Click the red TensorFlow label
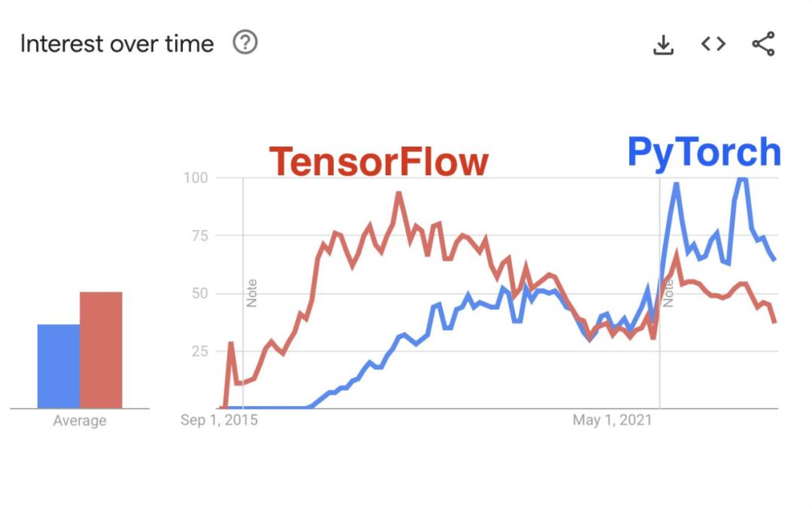Viewport: 812px width, 509px height. click(x=379, y=162)
